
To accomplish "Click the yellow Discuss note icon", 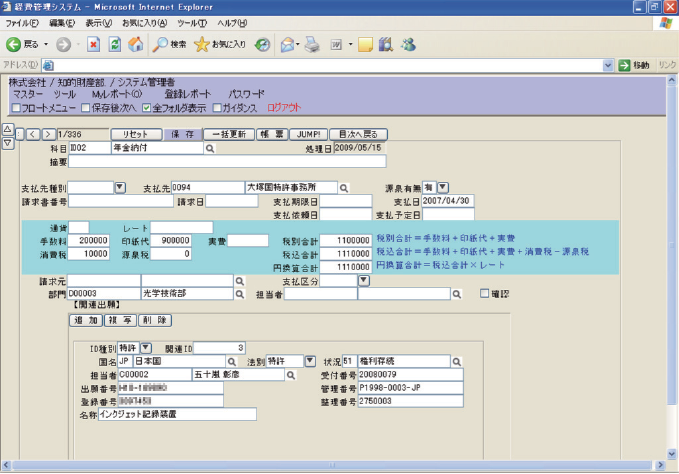I will (x=365, y=44).
